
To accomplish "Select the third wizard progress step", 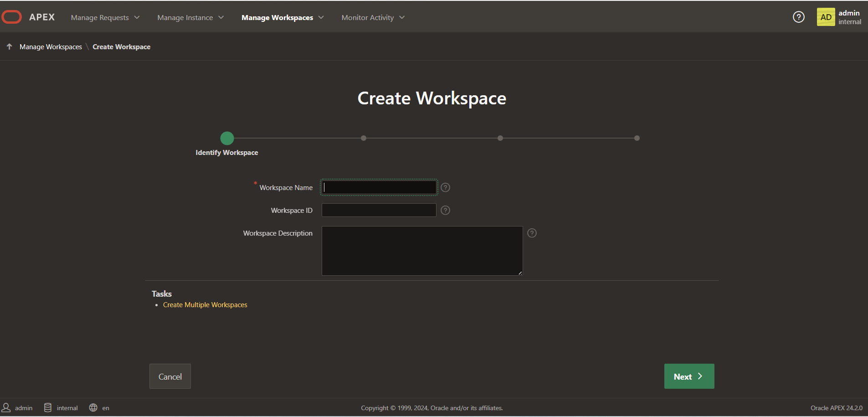I will [500, 138].
